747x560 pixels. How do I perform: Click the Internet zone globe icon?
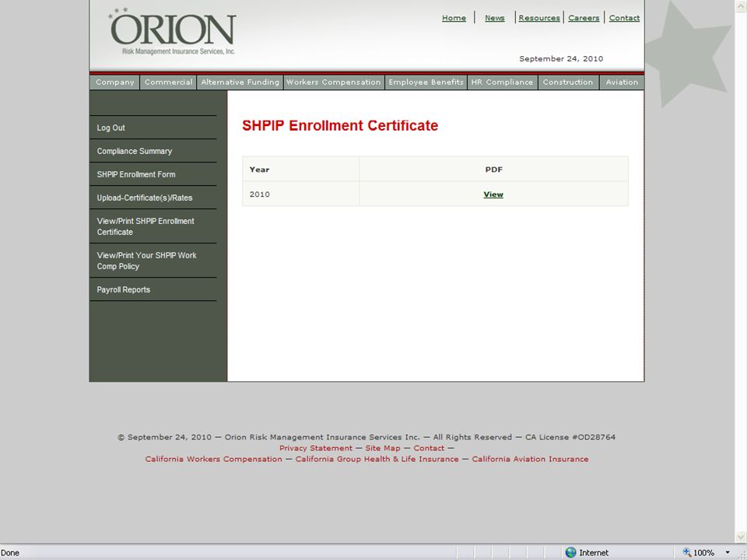570,552
